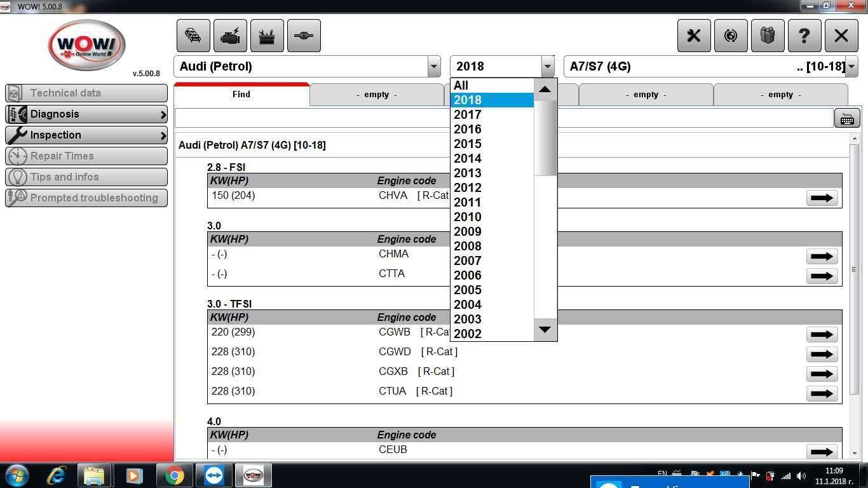This screenshot has height=488, width=868.
Task: Click the connector plug toolbar icon
Action: [304, 36]
